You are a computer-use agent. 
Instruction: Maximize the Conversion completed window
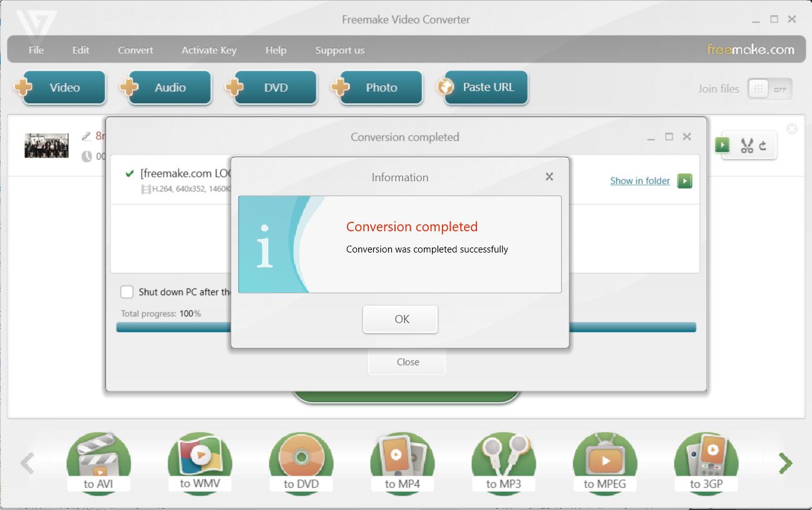coord(669,136)
